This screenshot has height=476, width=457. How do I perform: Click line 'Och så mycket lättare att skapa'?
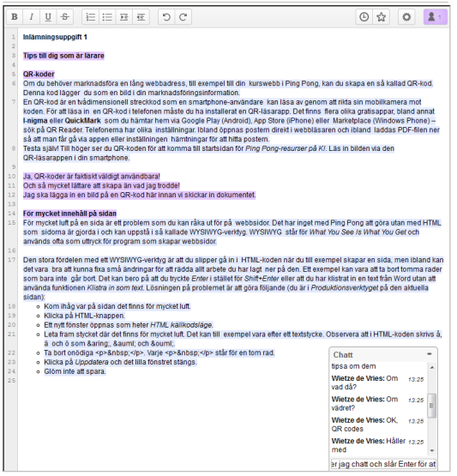[x=101, y=185]
